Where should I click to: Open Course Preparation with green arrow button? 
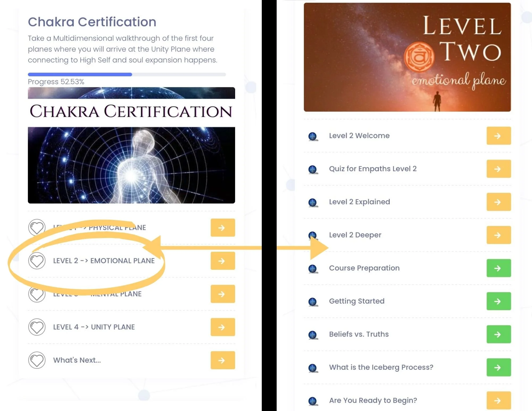[x=498, y=268]
